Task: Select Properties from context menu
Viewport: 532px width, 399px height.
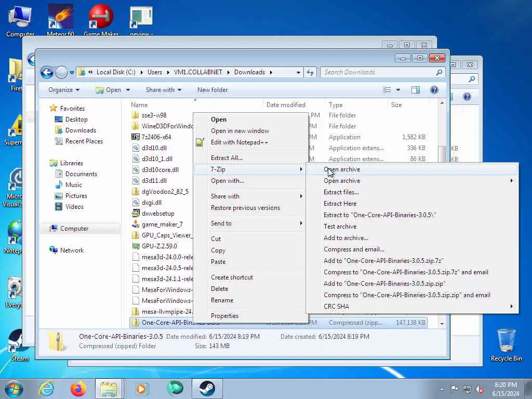Action: [x=224, y=316]
